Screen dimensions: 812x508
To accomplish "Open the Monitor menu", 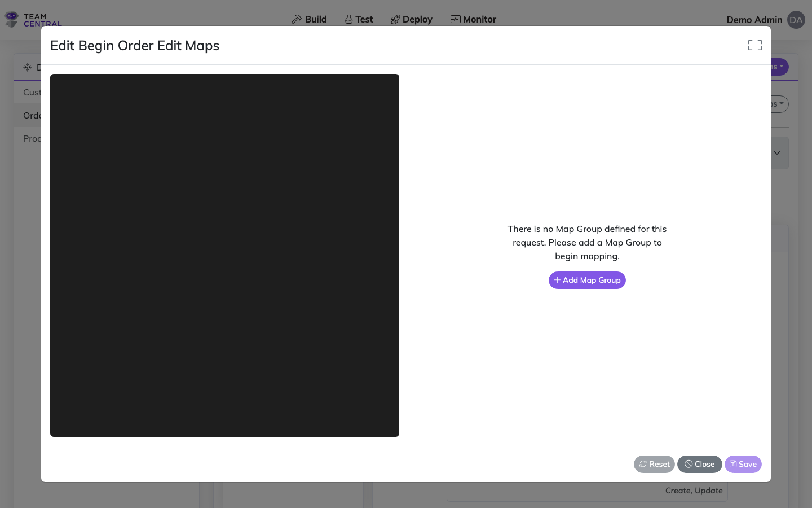I will [479, 19].
